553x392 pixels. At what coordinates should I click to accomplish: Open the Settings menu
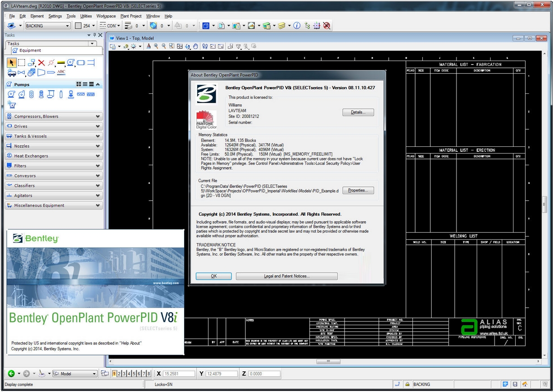click(55, 16)
